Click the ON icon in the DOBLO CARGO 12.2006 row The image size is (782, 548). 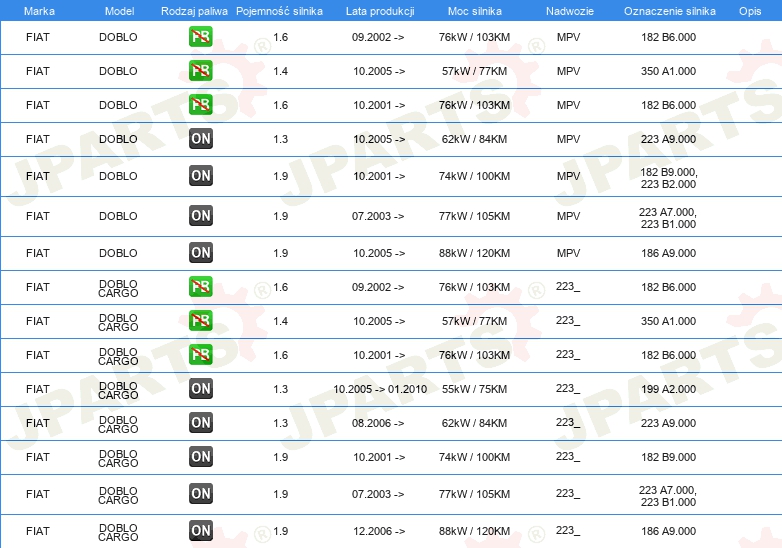[200, 531]
